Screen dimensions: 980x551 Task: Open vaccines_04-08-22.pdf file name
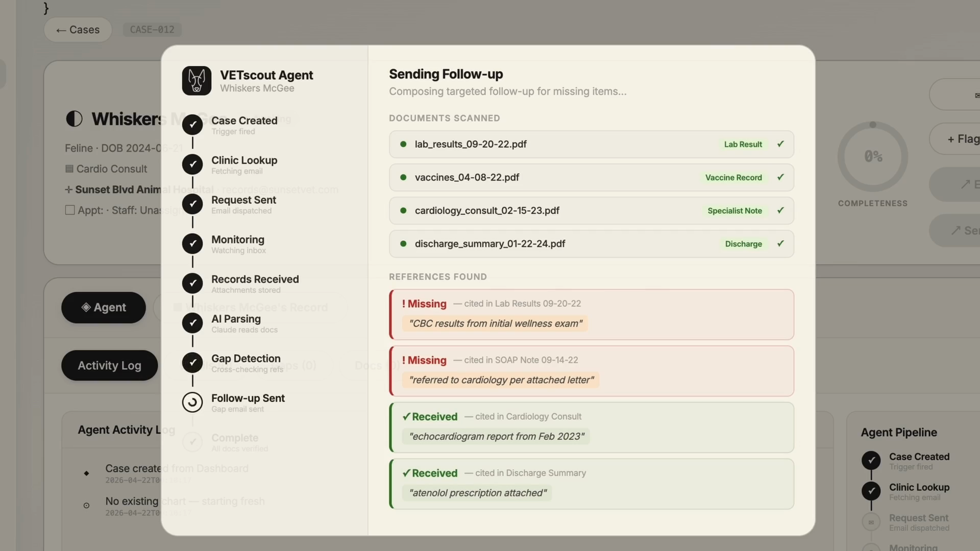[467, 178]
